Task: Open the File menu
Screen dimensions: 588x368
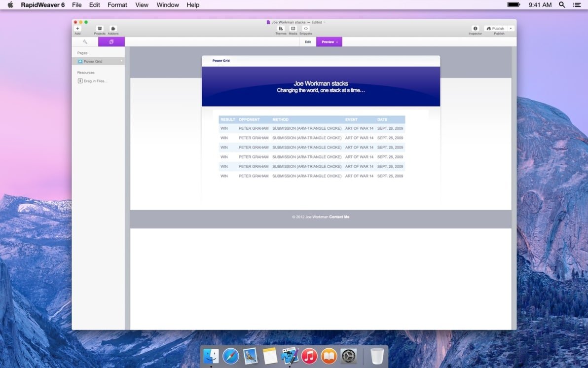Action: 77,5
